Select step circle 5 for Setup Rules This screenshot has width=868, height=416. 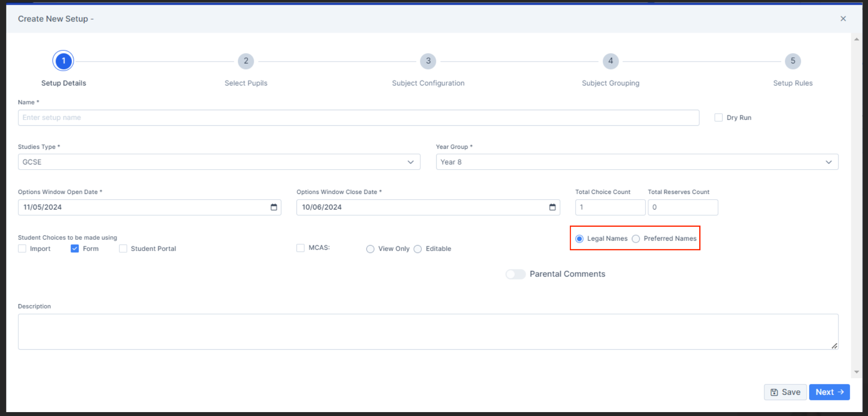click(x=793, y=61)
